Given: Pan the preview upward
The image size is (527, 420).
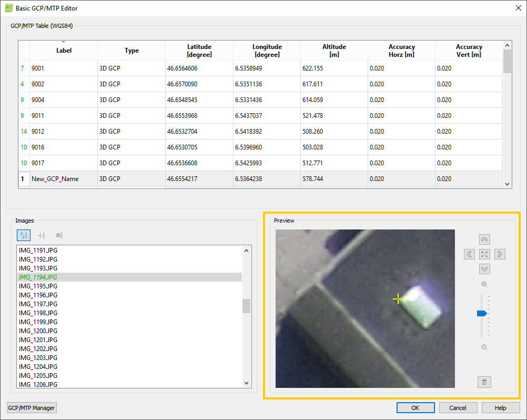Looking at the screenshot, I should pos(484,239).
